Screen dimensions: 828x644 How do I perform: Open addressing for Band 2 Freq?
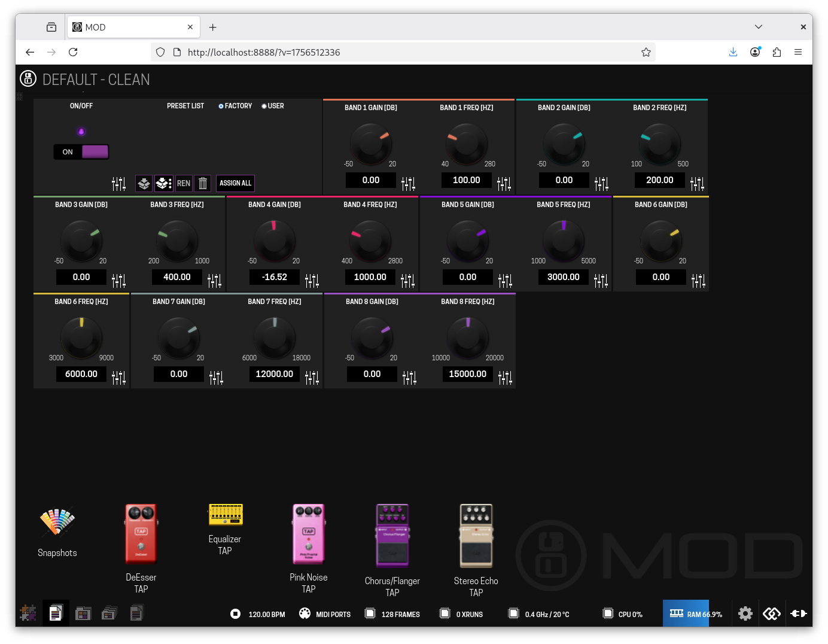click(x=697, y=184)
